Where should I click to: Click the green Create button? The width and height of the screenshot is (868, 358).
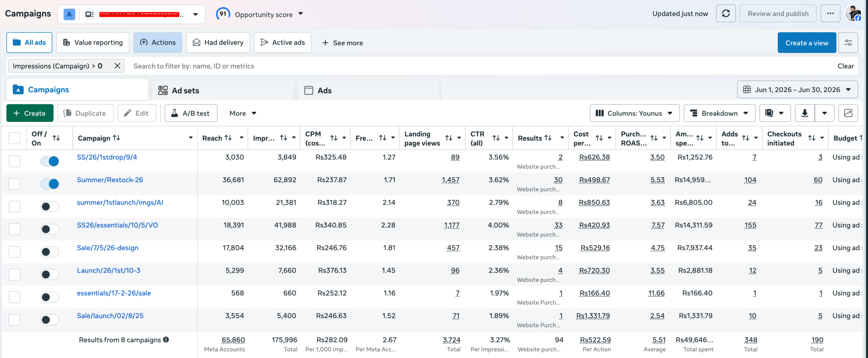[x=30, y=113]
